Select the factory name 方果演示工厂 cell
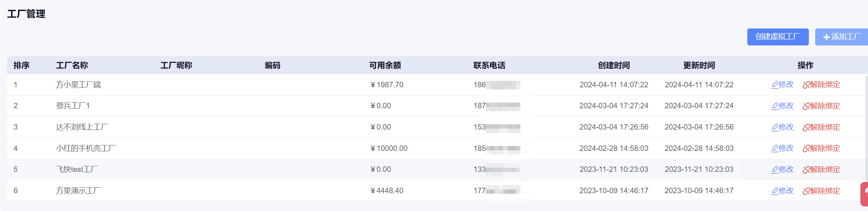The width and height of the screenshot is (868, 211). [78, 191]
